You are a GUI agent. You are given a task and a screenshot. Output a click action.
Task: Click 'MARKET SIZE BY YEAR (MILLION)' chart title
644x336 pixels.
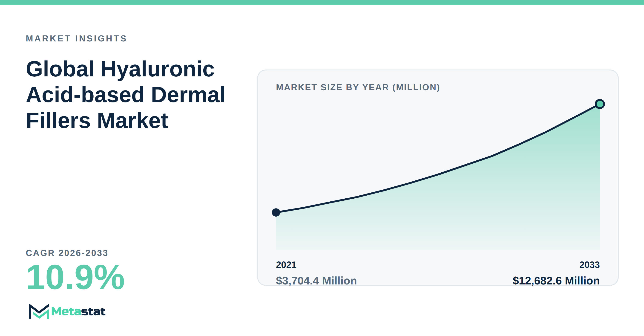click(x=358, y=87)
